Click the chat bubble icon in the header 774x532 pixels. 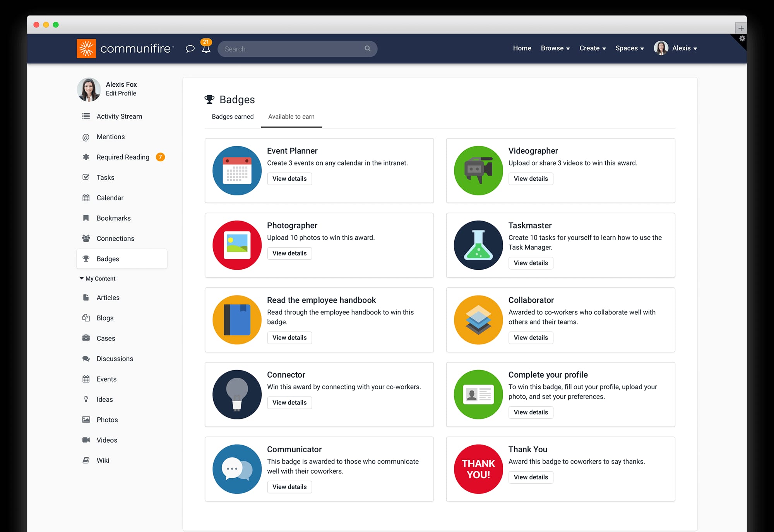190,49
